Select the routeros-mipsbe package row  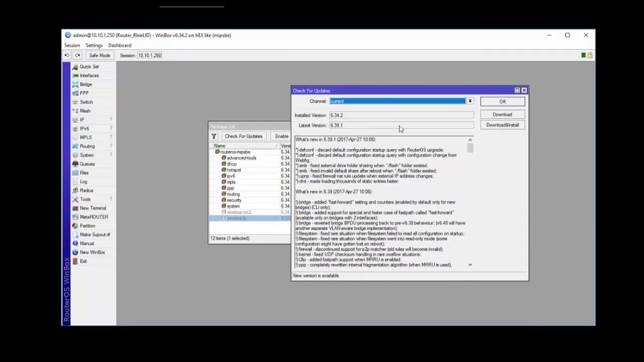coord(249,152)
